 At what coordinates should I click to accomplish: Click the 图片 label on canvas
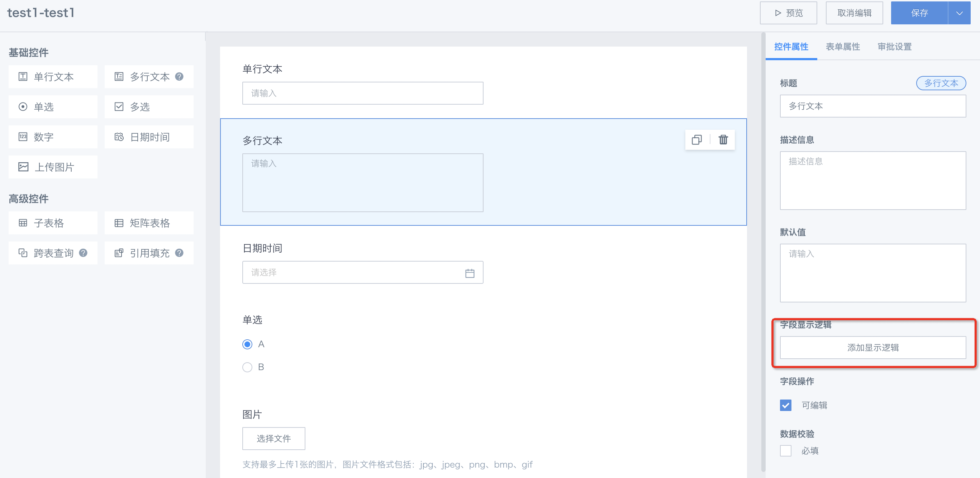pyautogui.click(x=252, y=415)
